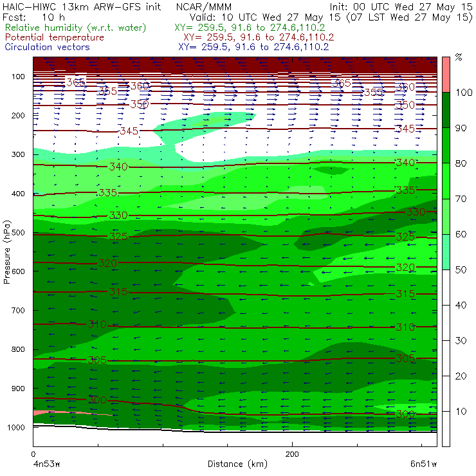This screenshot has height=476, width=476.
Task: Click the aqua 50–60% colorbar segment
Action: coord(446,252)
